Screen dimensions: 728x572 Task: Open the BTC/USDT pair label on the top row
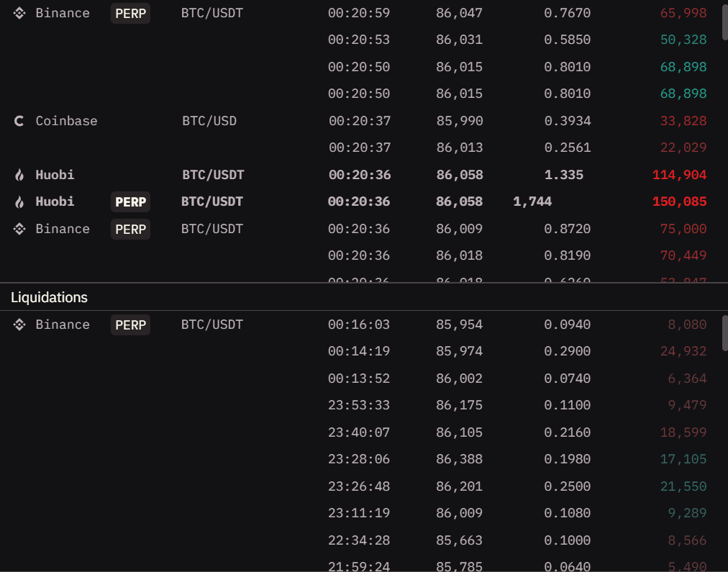click(211, 12)
